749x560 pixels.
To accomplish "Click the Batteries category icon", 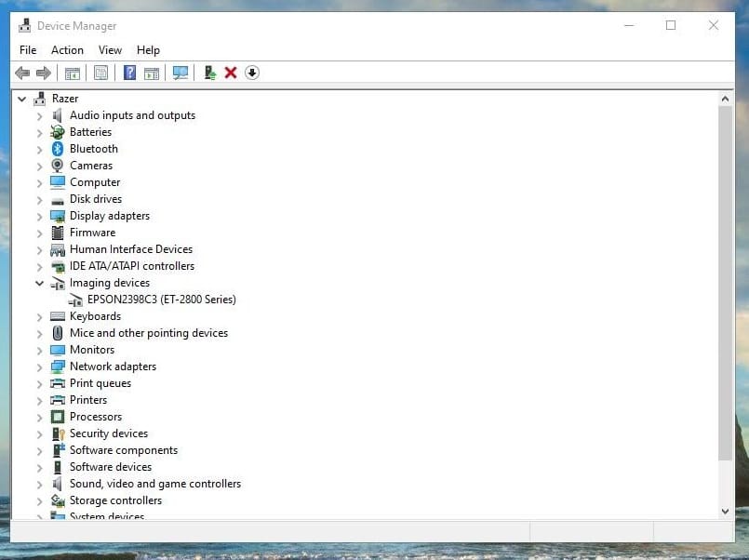I will click(x=58, y=132).
